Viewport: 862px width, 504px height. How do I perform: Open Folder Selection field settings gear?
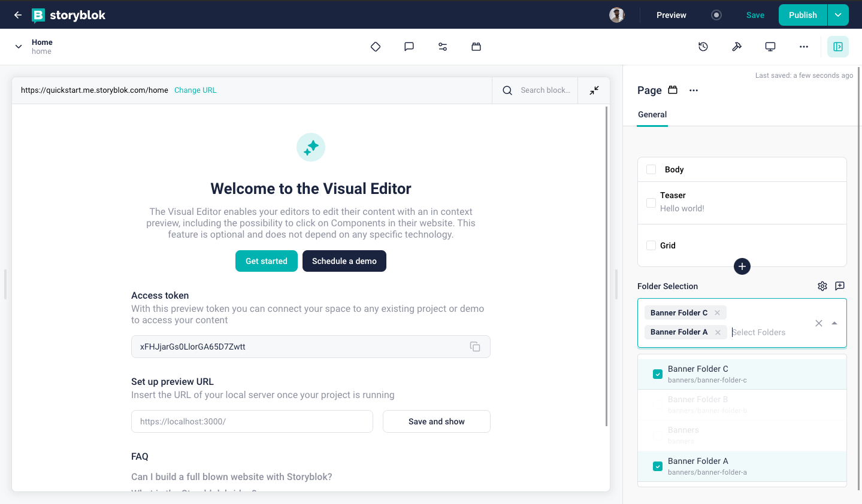822,286
